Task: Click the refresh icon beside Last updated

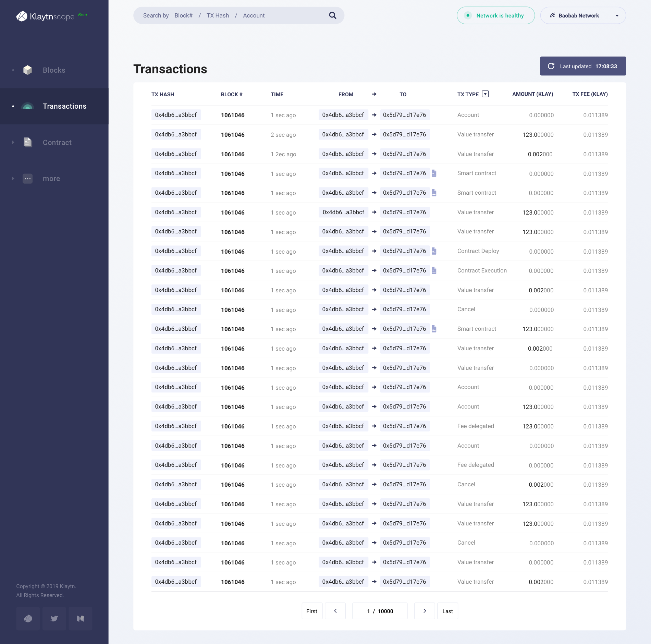Action: (x=551, y=66)
